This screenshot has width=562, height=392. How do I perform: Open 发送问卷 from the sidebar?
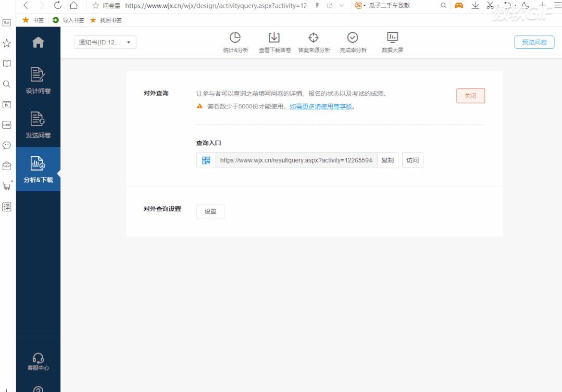[x=37, y=124]
